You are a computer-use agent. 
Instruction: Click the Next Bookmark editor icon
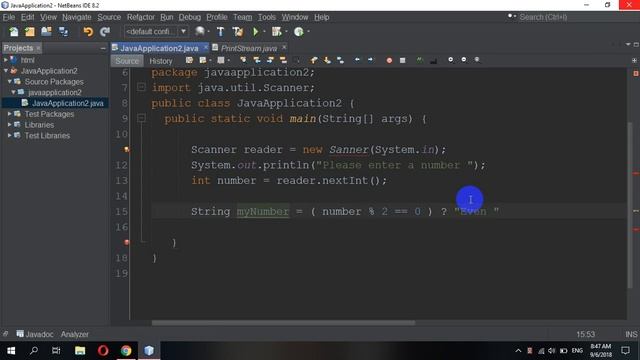(327, 60)
